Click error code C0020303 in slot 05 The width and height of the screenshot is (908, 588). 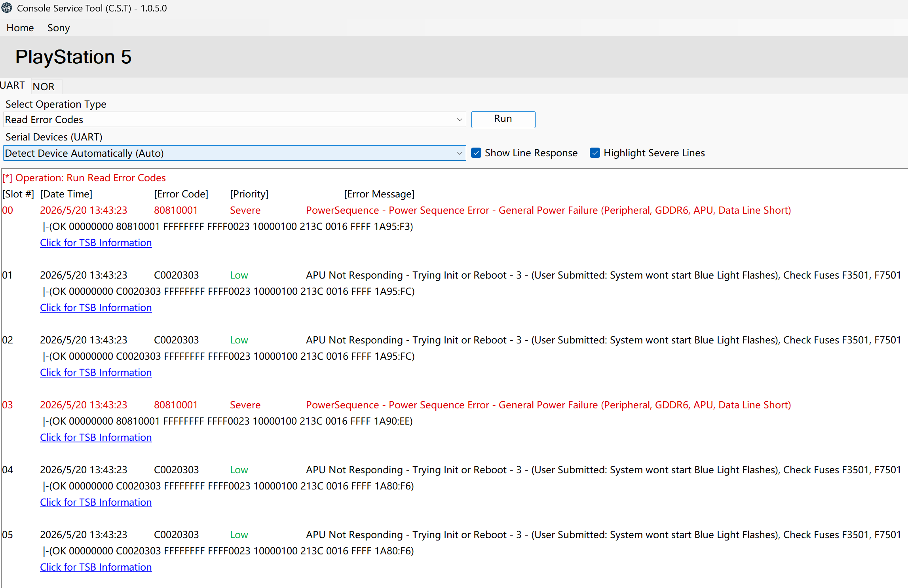tap(176, 535)
